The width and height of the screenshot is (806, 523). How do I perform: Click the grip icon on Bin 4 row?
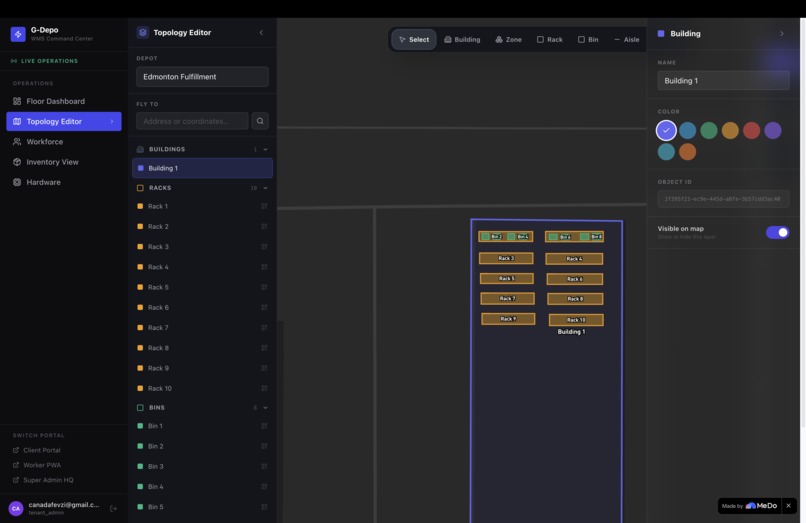[264, 486]
